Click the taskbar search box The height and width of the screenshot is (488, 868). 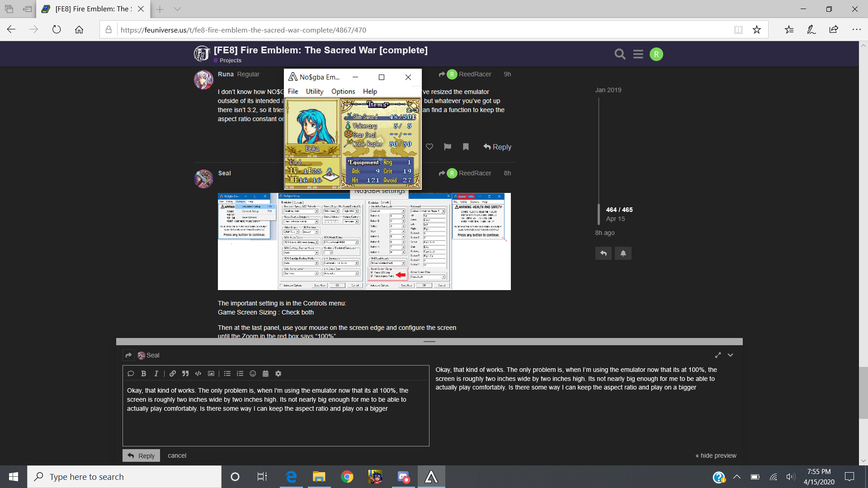point(124,477)
